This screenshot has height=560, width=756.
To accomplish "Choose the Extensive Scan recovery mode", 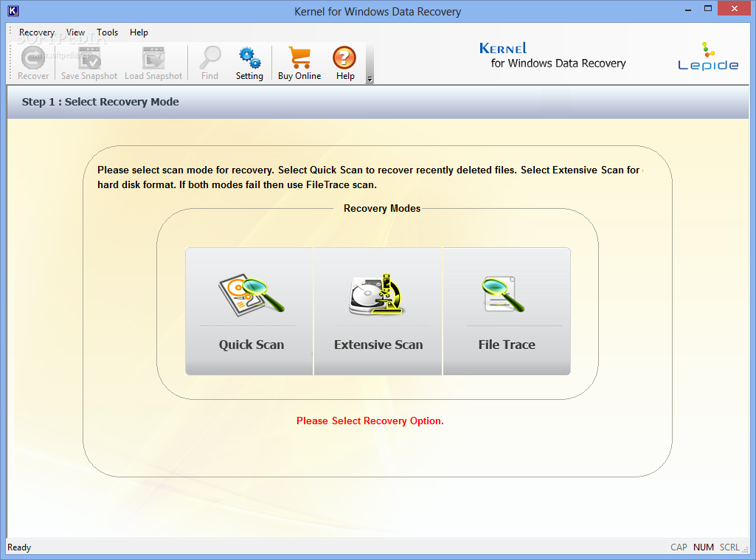I will 378,311.
